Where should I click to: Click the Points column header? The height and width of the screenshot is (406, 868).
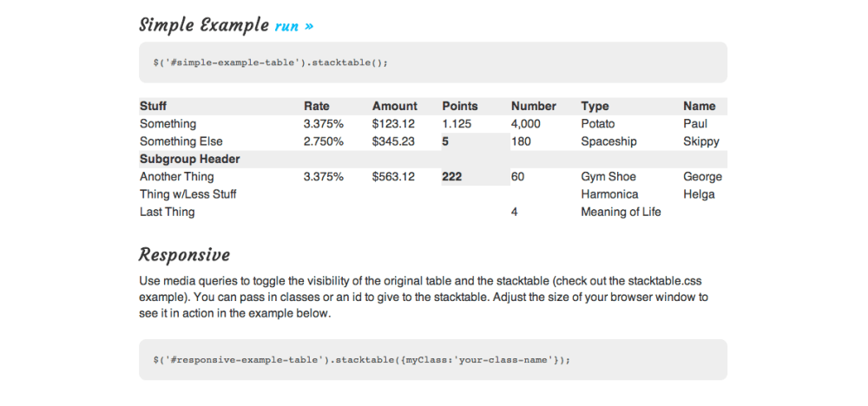click(x=460, y=106)
